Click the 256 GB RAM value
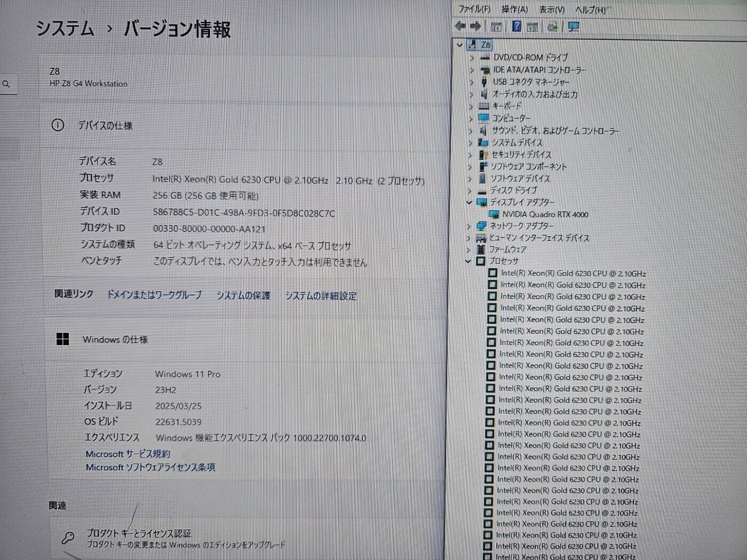 [x=205, y=196]
